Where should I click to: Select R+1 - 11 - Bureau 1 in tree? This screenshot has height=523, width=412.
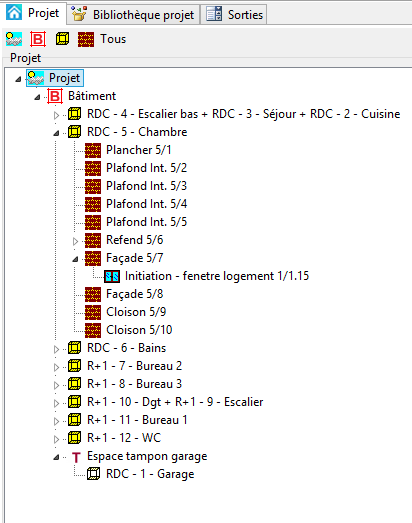[137, 420]
